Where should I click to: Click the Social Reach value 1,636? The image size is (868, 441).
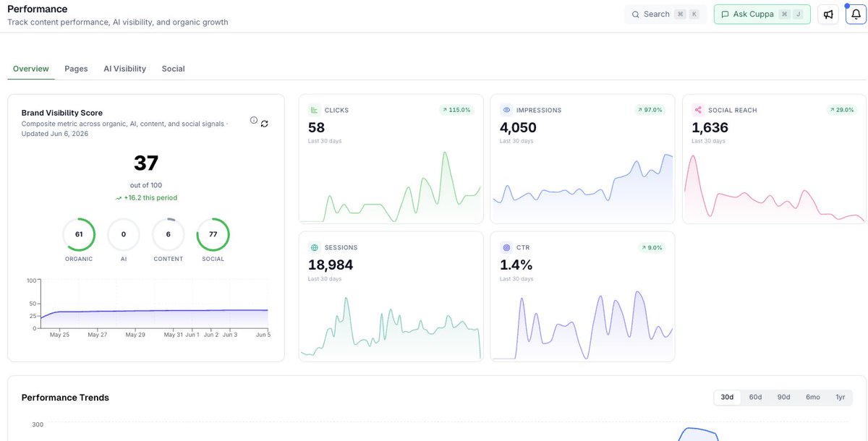710,127
